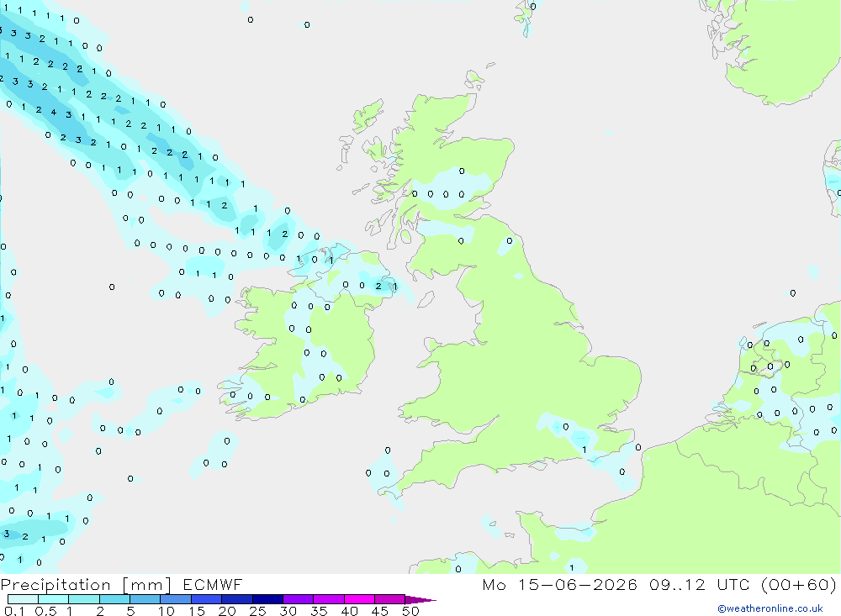Click the '45' legend scale label
841x616 pixels.
(x=380, y=611)
